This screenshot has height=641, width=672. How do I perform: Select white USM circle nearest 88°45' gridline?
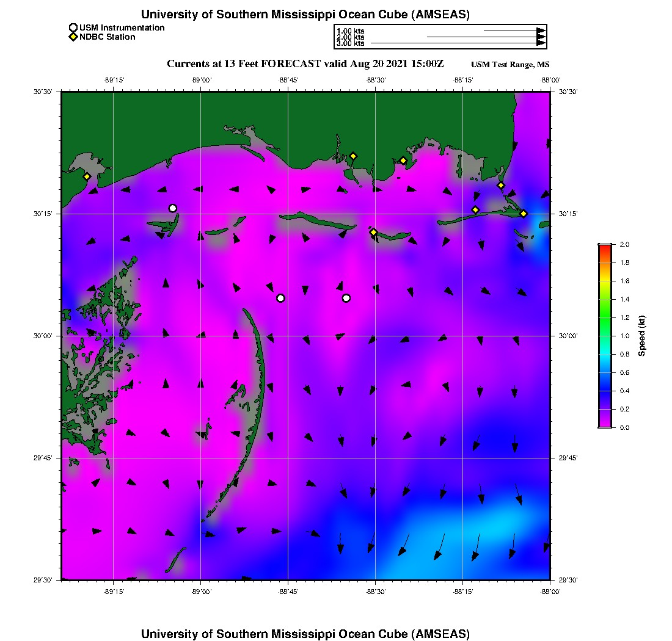[280, 298]
